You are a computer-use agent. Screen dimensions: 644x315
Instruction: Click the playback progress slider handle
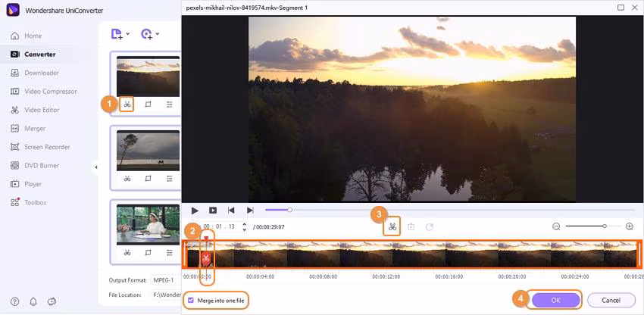[289, 210]
